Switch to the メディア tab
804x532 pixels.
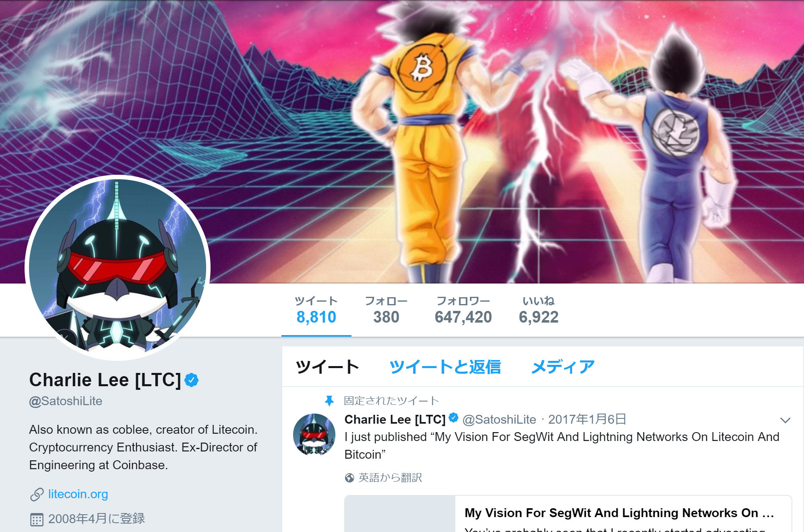[x=563, y=367]
